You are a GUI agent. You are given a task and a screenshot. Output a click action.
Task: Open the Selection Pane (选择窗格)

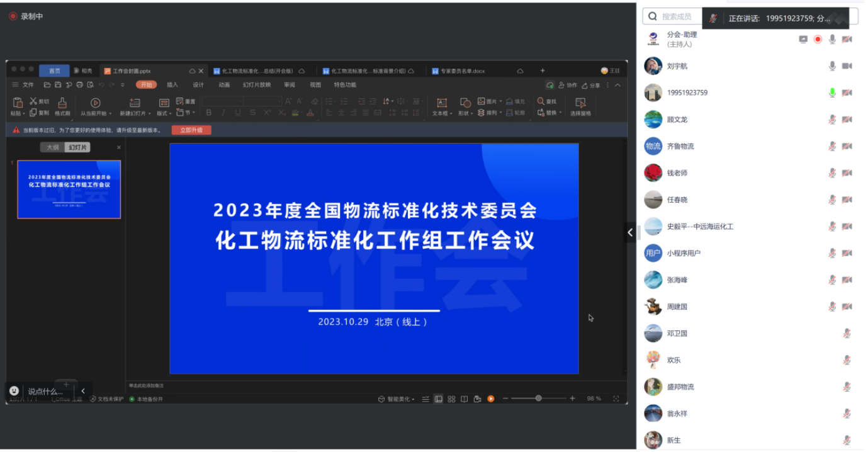580,106
